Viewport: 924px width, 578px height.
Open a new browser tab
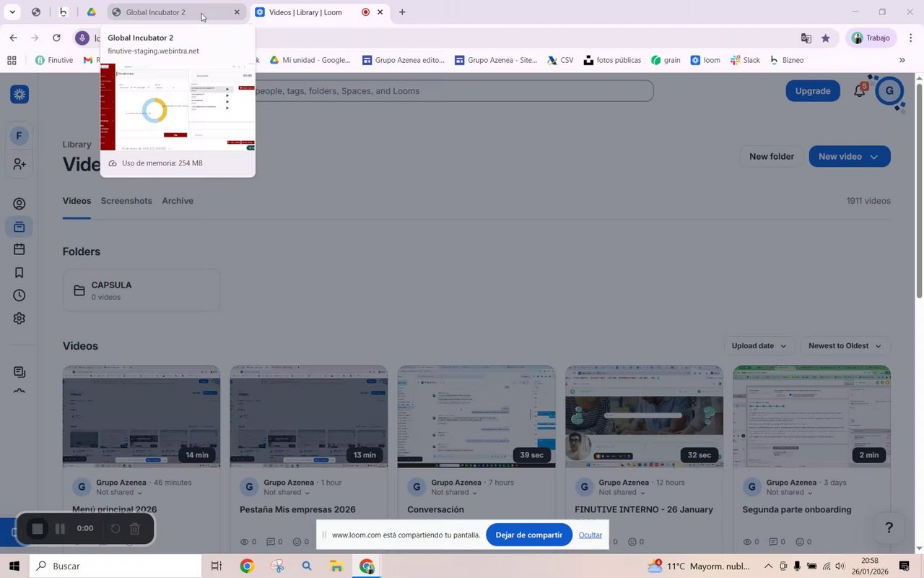[x=402, y=12]
